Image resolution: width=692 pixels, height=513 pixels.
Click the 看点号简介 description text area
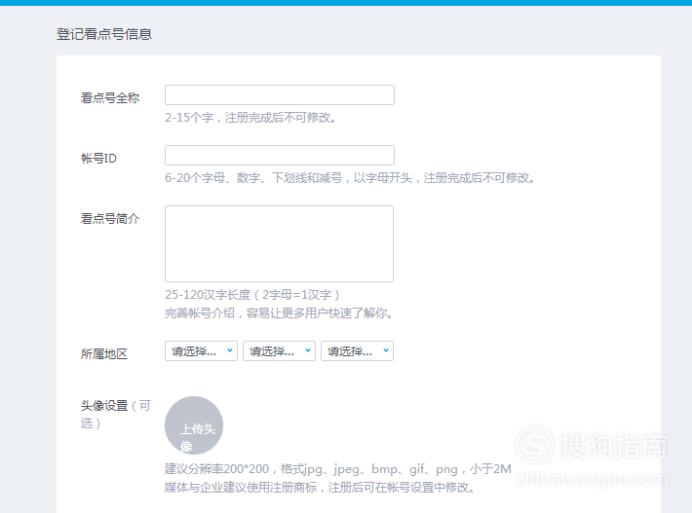pos(279,244)
